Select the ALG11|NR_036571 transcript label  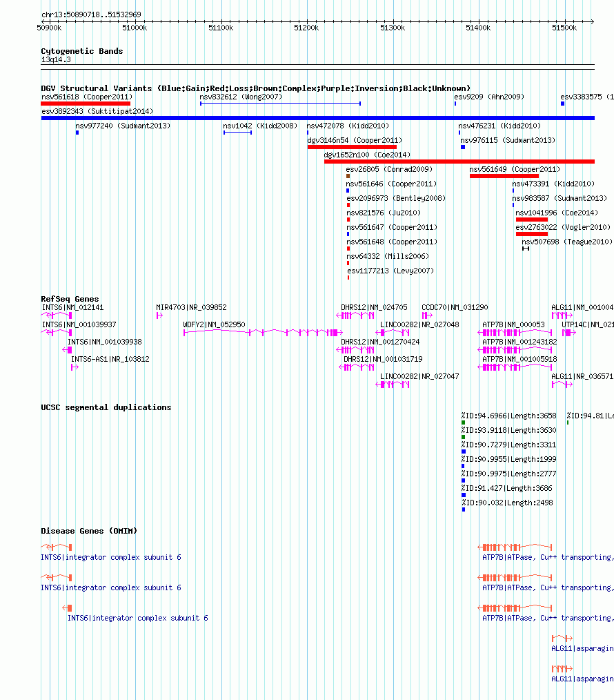[582, 376]
